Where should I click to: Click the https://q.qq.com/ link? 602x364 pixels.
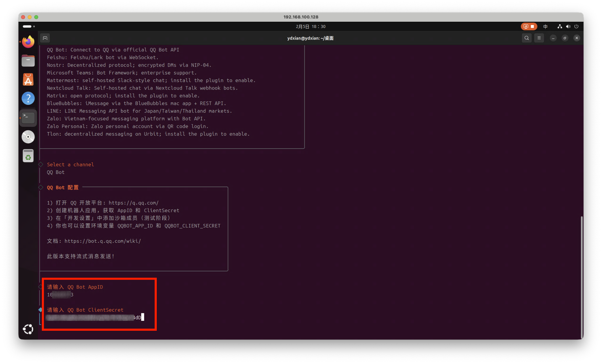(133, 203)
